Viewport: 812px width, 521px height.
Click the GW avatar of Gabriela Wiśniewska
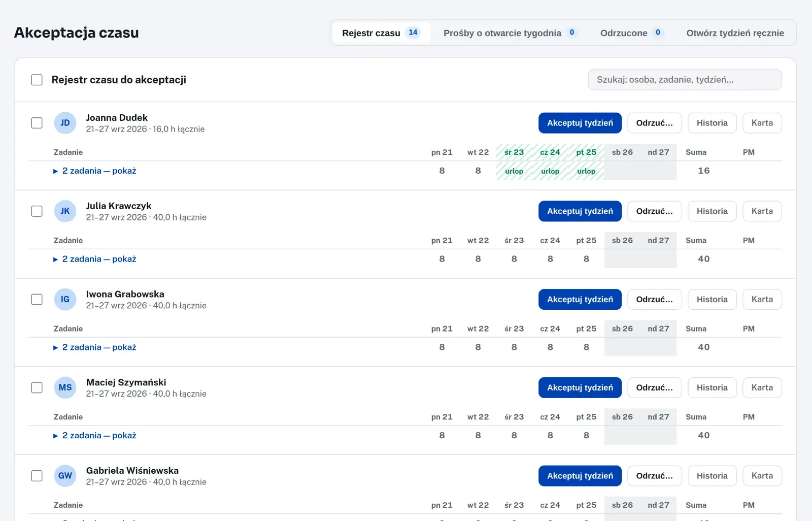[x=65, y=476]
